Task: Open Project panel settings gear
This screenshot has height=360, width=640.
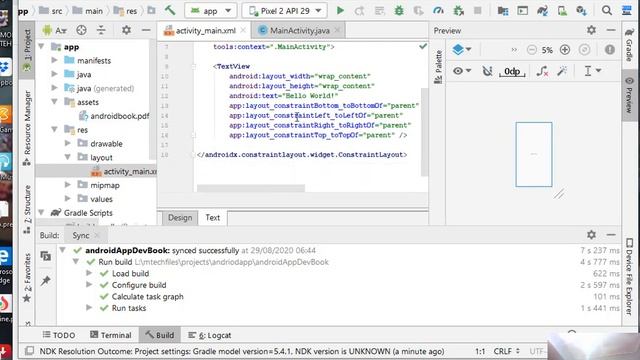Action: click(x=126, y=30)
